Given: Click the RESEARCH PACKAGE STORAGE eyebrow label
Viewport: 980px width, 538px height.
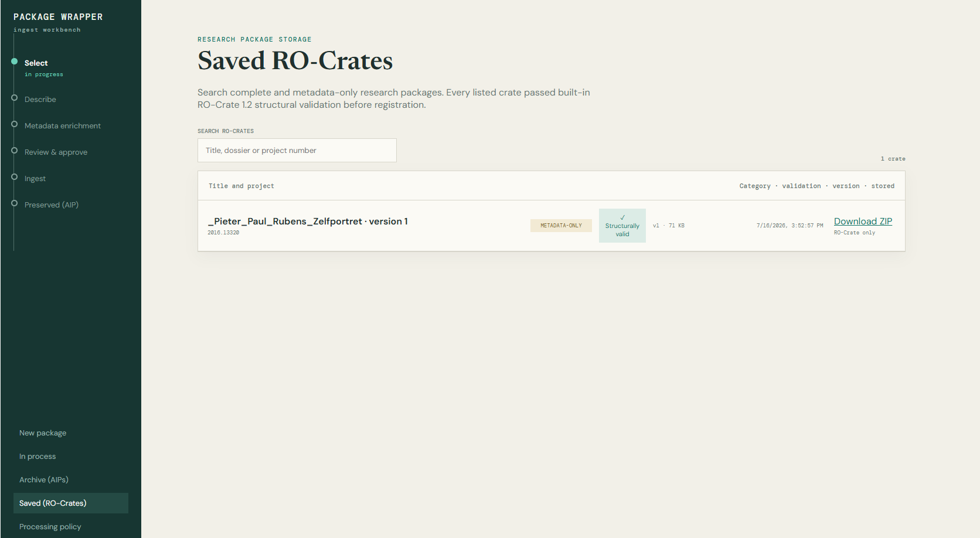Looking at the screenshot, I should pyautogui.click(x=254, y=40).
